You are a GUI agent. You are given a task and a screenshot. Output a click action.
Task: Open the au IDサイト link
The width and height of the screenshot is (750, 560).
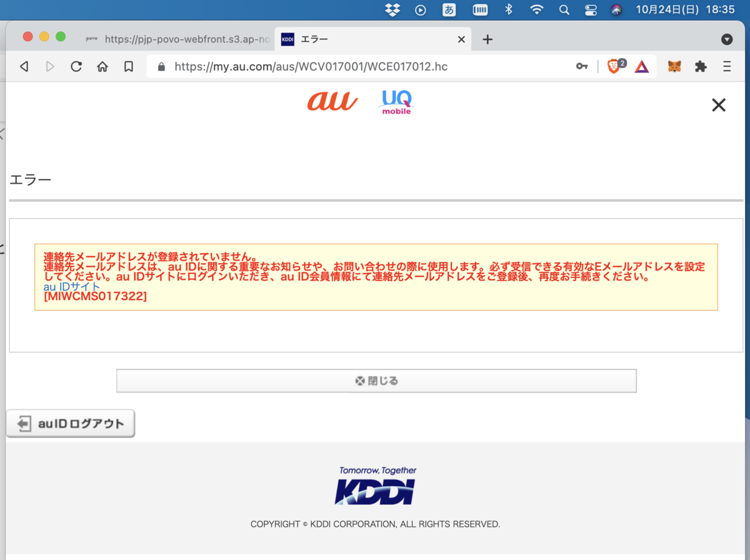[x=72, y=286]
